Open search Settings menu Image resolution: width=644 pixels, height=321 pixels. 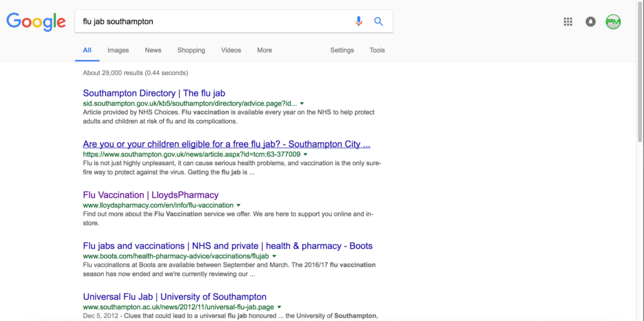pos(342,50)
